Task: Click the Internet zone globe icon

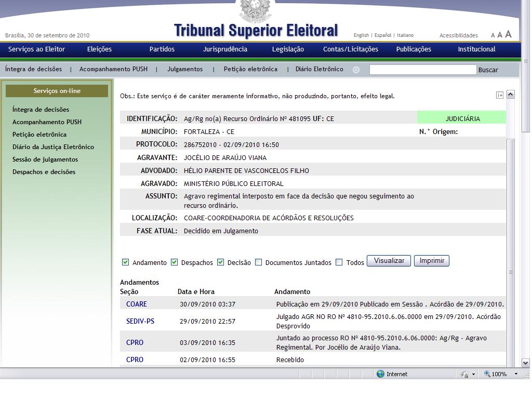Action: [x=381, y=374]
